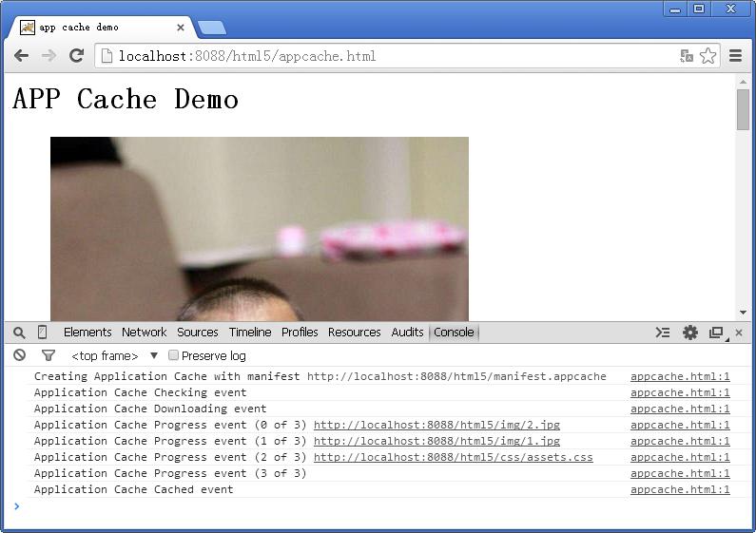Image resolution: width=756 pixels, height=533 pixels.
Task: Open the Sources tab
Action: 197,332
